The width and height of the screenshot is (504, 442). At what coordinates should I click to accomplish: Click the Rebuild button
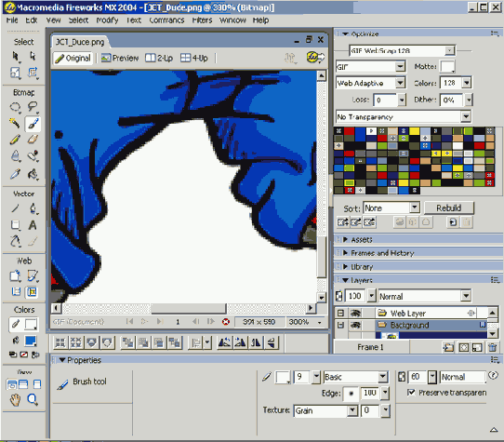(449, 208)
